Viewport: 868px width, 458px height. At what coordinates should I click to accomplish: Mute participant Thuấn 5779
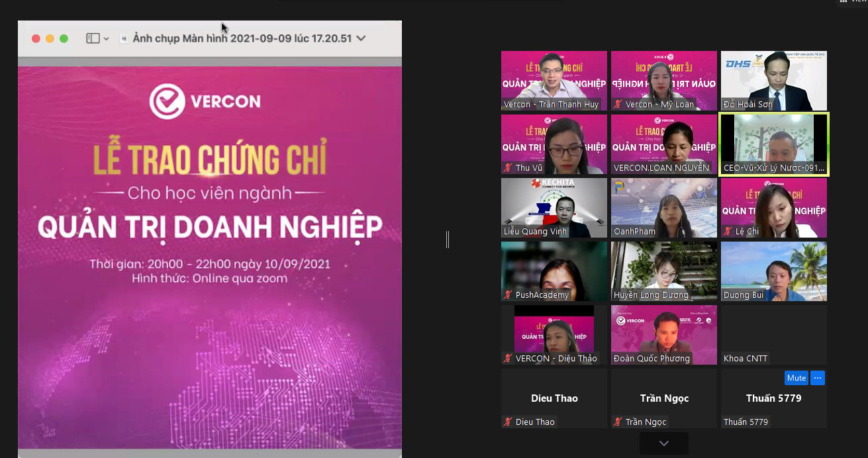(796, 378)
